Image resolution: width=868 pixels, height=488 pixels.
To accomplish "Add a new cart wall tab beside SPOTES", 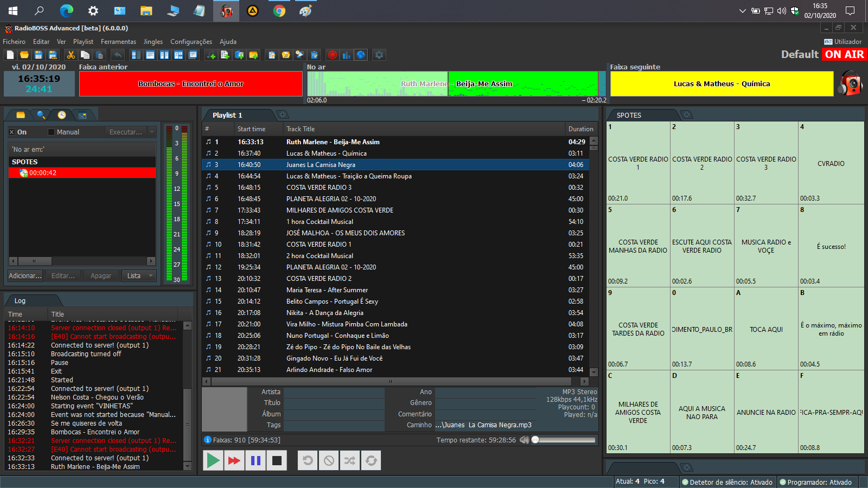I will click(x=687, y=115).
